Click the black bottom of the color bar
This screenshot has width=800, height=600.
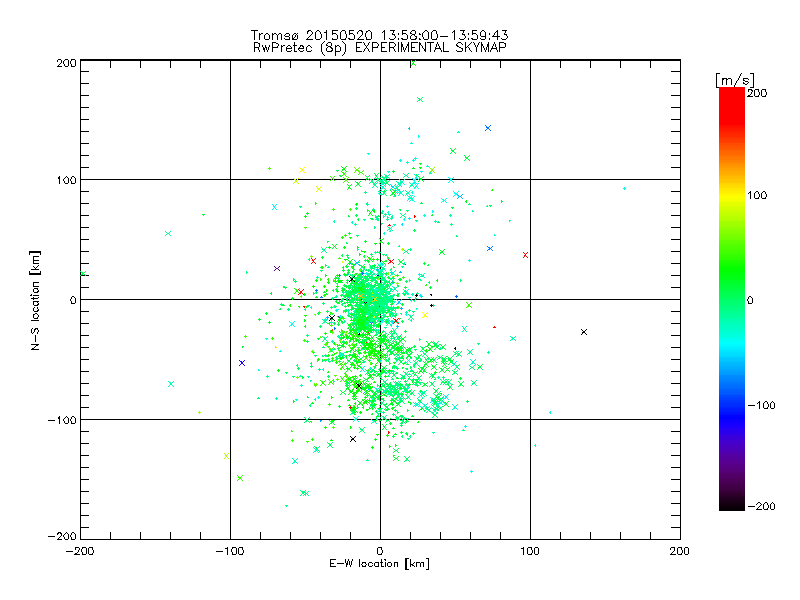pyautogui.click(x=732, y=504)
